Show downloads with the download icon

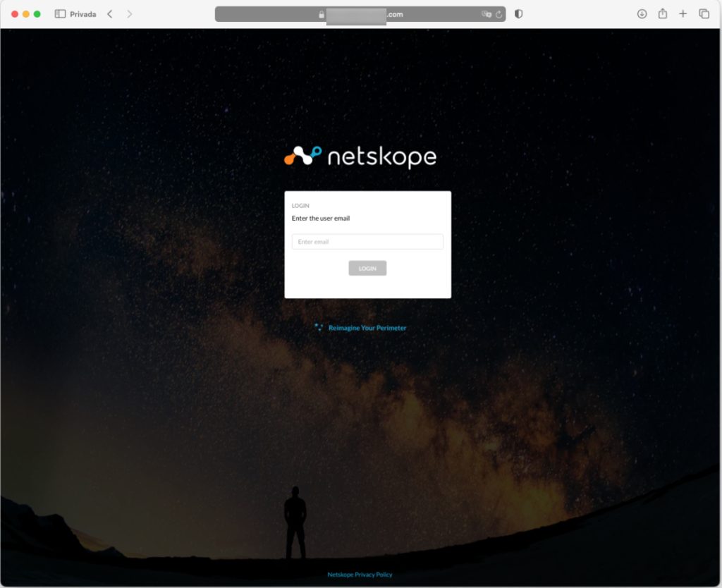[x=642, y=14]
